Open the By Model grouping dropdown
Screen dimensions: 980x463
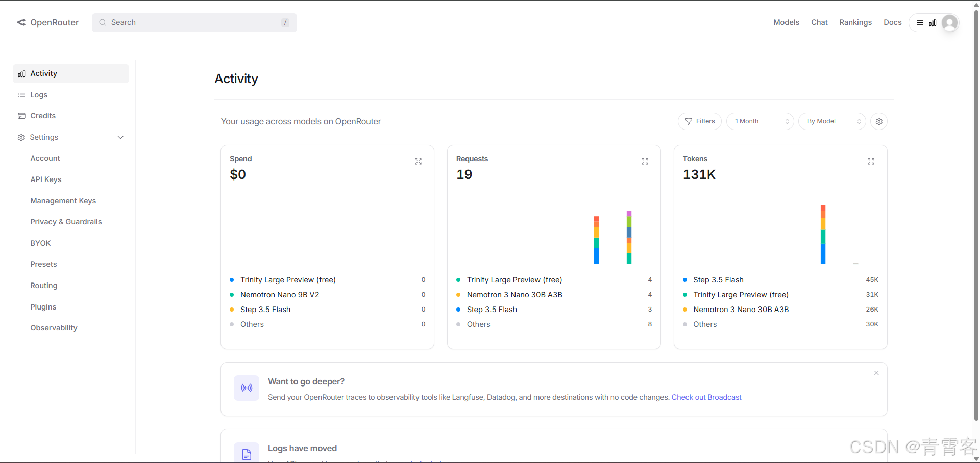pos(832,121)
